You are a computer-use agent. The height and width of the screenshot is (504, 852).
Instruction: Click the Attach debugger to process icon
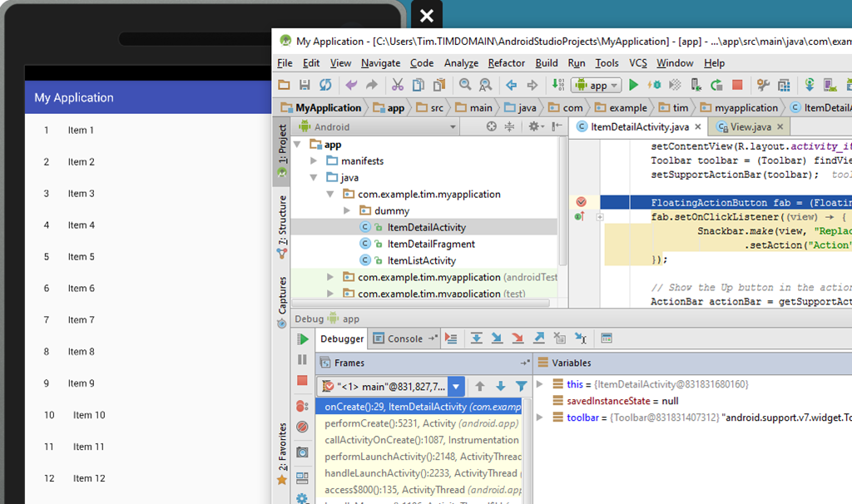(696, 85)
